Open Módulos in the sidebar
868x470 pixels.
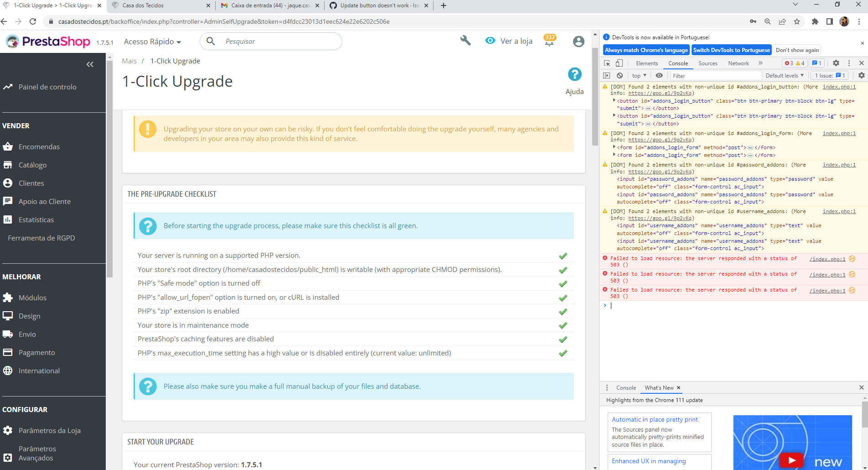[x=32, y=298]
